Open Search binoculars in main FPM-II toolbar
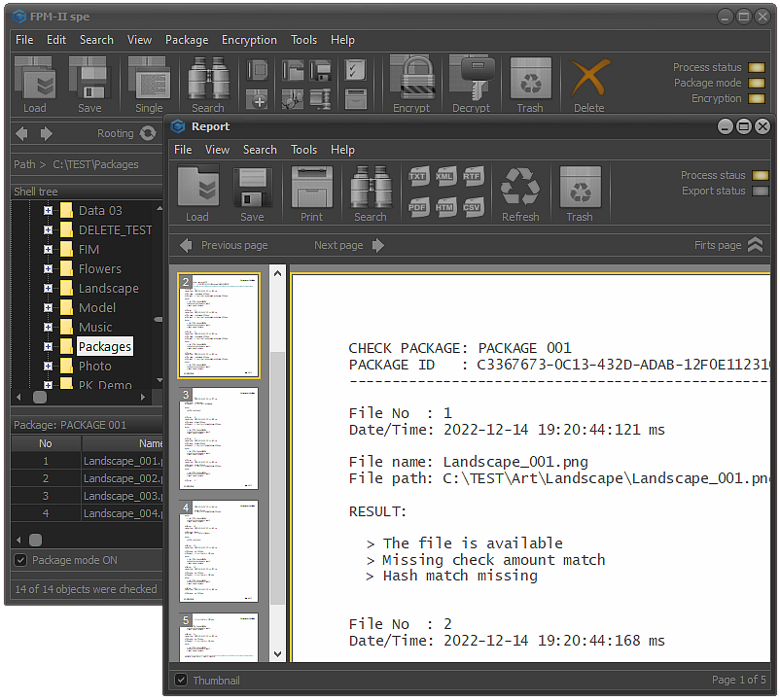The image size is (780, 700). (208, 78)
